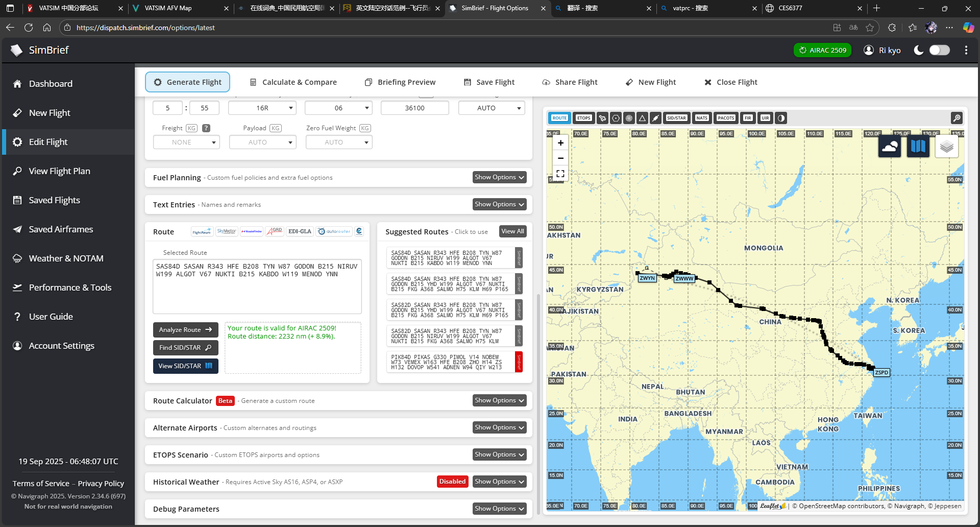Viewport: 980px width, 527px height.
Task: Open the map weather layer button
Action: [x=889, y=147]
